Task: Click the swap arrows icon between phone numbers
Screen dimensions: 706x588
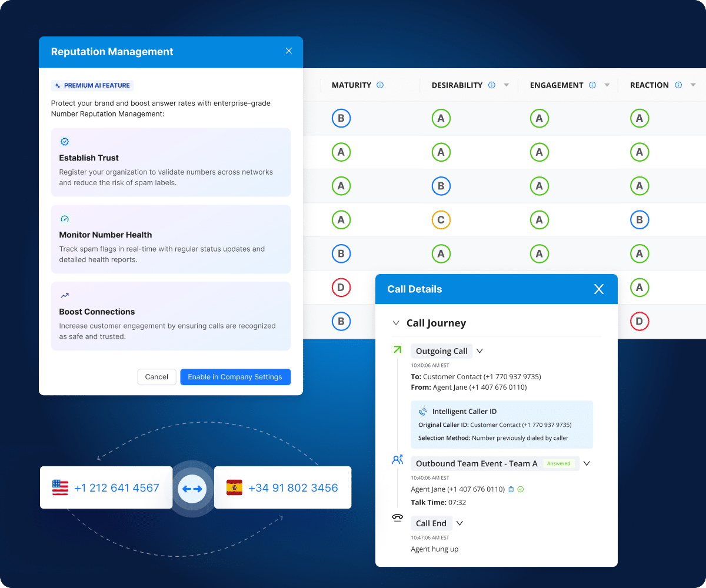Action: [x=192, y=489]
